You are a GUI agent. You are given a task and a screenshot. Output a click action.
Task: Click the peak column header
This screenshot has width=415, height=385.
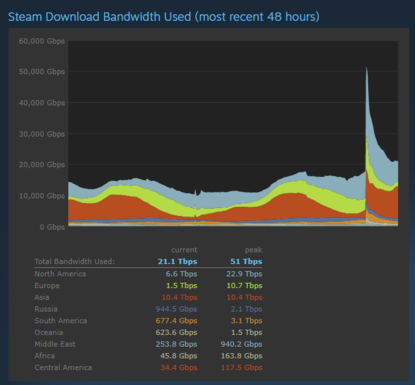pos(253,250)
